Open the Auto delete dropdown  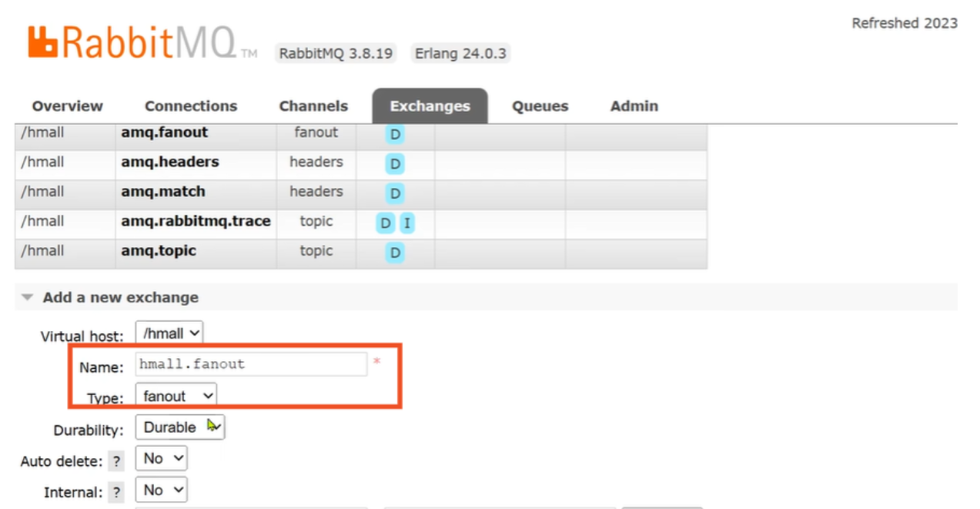point(162,458)
